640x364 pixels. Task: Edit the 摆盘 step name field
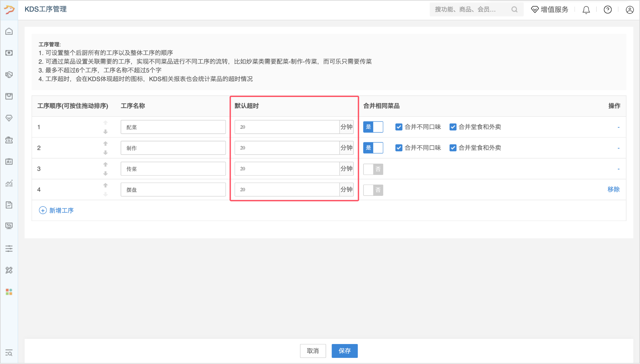173,190
